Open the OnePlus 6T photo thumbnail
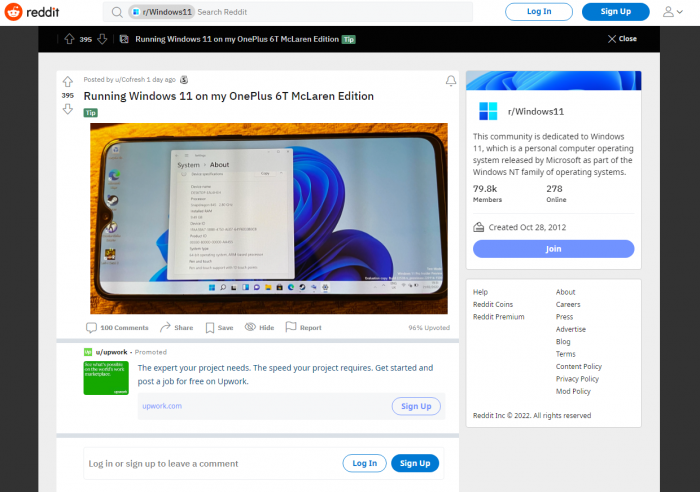Image resolution: width=700 pixels, height=492 pixels. 269,218
